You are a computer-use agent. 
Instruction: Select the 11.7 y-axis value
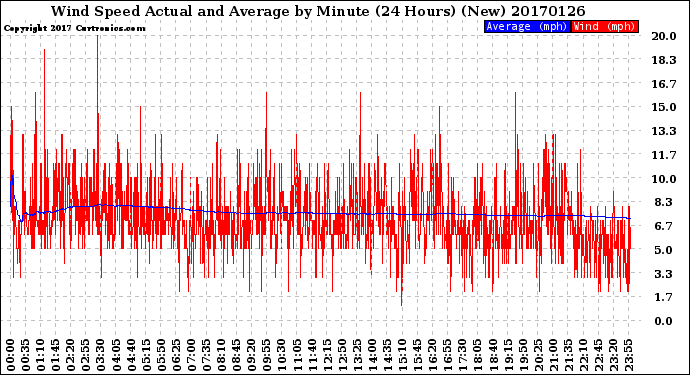664,155
